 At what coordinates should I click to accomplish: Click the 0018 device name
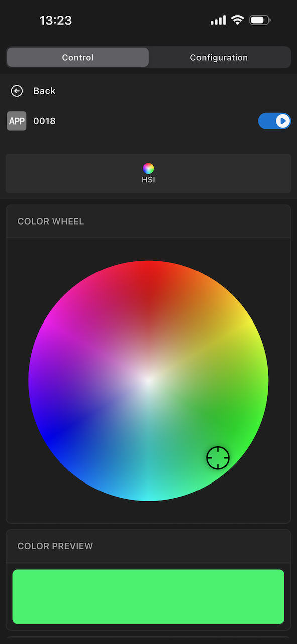(x=44, y=121)
